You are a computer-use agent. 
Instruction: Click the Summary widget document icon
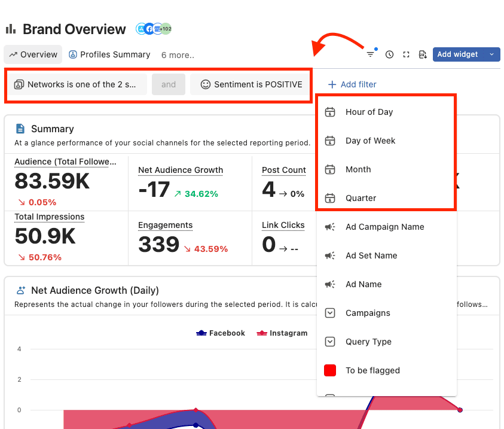(20, 129)
